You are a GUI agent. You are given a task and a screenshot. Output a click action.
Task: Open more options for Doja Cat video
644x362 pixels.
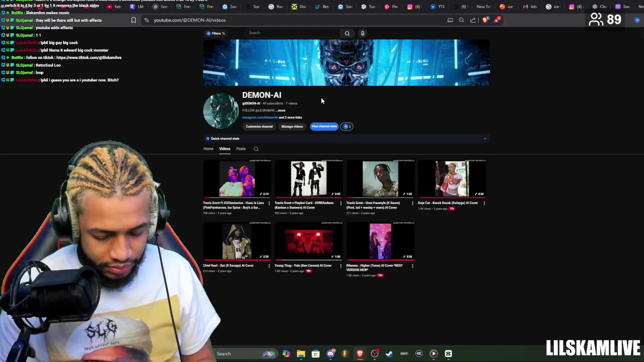point(484,203)
